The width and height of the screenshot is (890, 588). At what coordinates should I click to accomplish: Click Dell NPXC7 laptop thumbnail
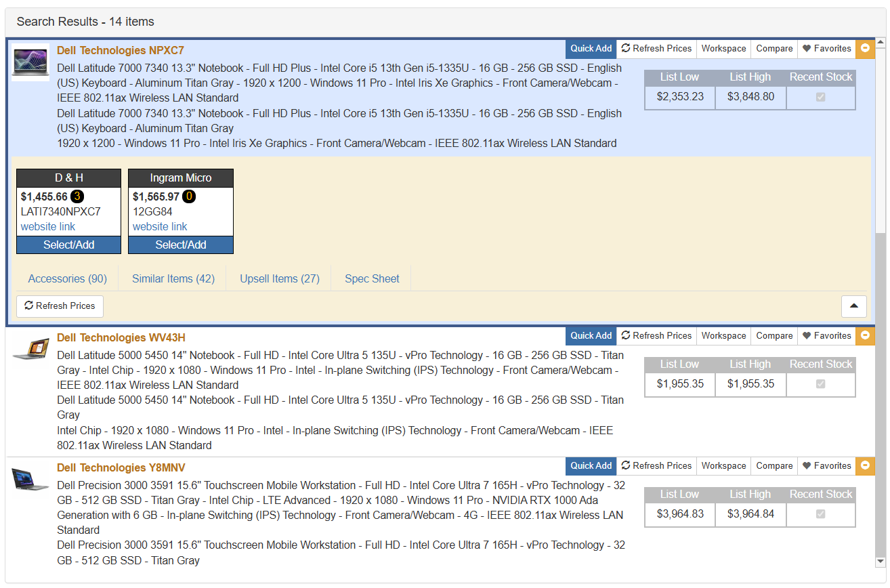(30, 62)
